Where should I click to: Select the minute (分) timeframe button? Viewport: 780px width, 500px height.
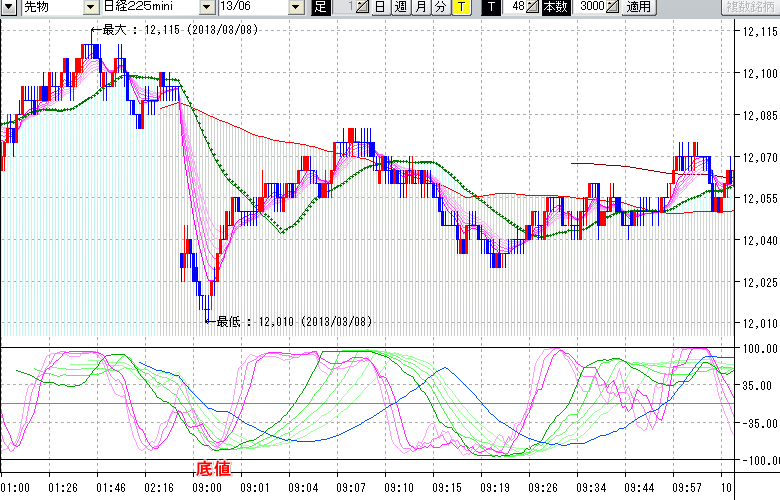(x=440, y=7)
